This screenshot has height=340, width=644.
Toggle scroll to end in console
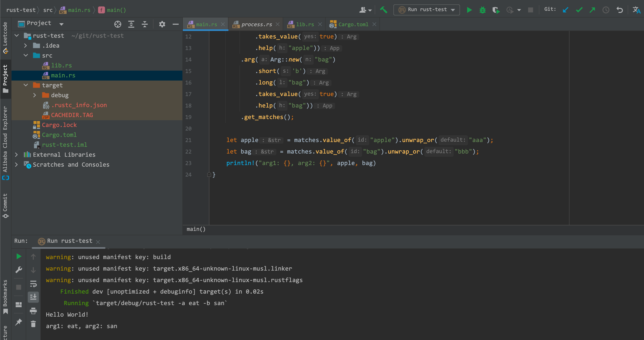[33, 297]
